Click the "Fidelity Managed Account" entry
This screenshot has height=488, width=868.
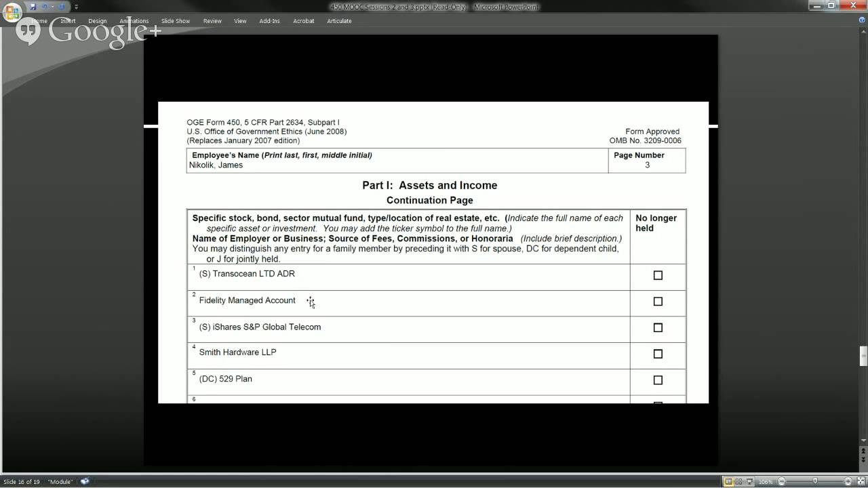(x=247, y=300)
